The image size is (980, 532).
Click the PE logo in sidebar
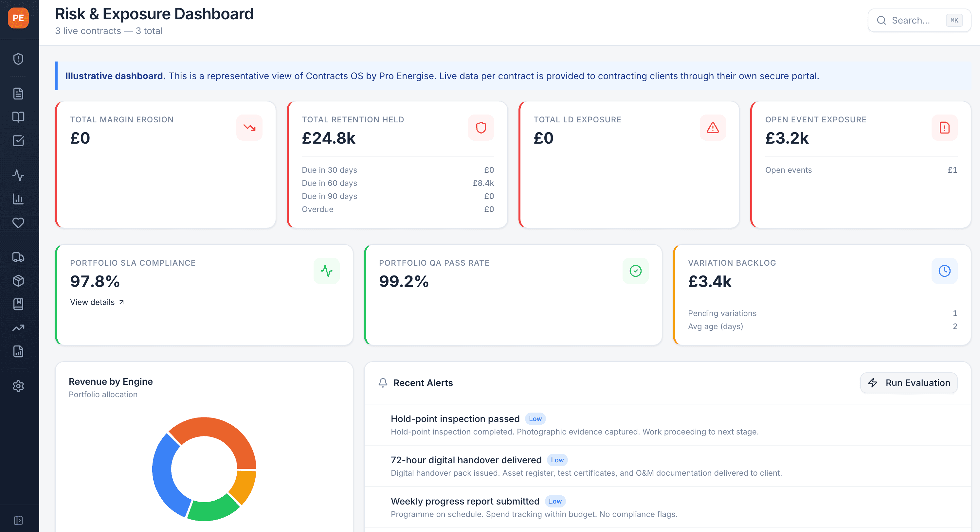(18, 18)
